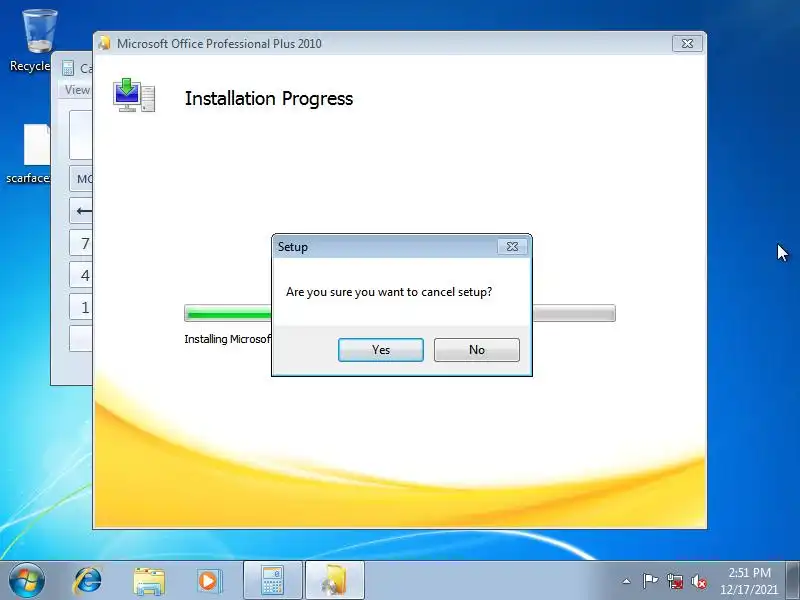Click the Calculator window title icon
800x600 pixels.
tap(68, 68)
